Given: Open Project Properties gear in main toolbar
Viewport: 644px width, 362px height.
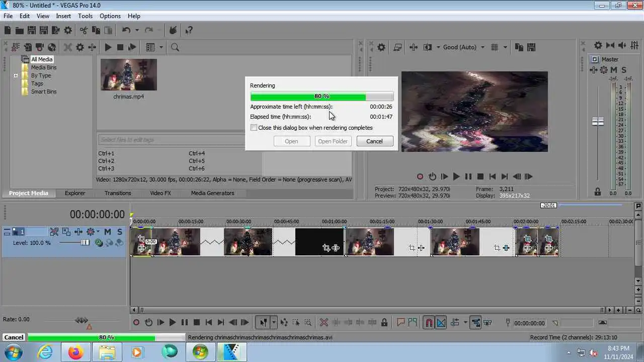Looking at the screenshot, I should 68,30.
